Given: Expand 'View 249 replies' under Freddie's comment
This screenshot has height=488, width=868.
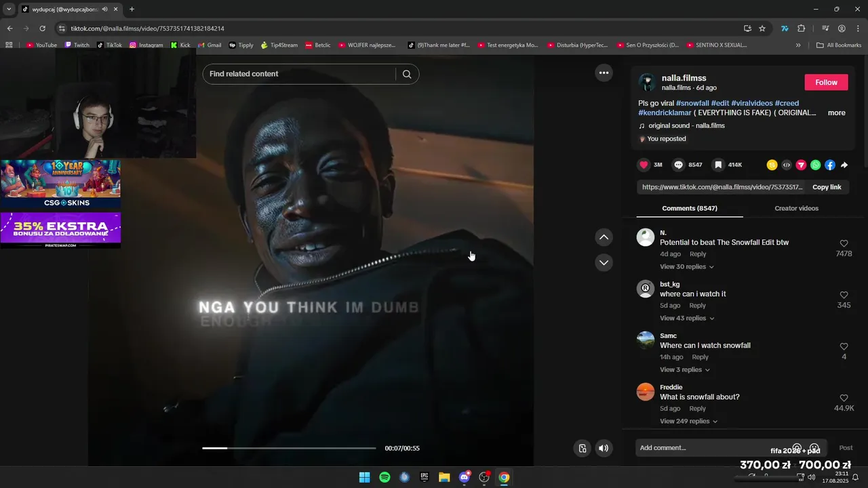Looking at the screenshot, I should (689, 421).
